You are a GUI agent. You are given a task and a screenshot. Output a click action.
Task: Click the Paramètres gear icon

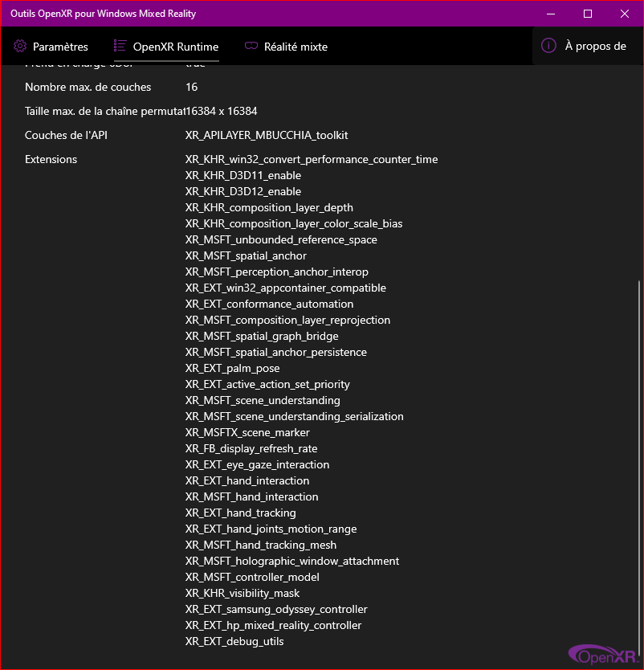(x=20, y=46)
